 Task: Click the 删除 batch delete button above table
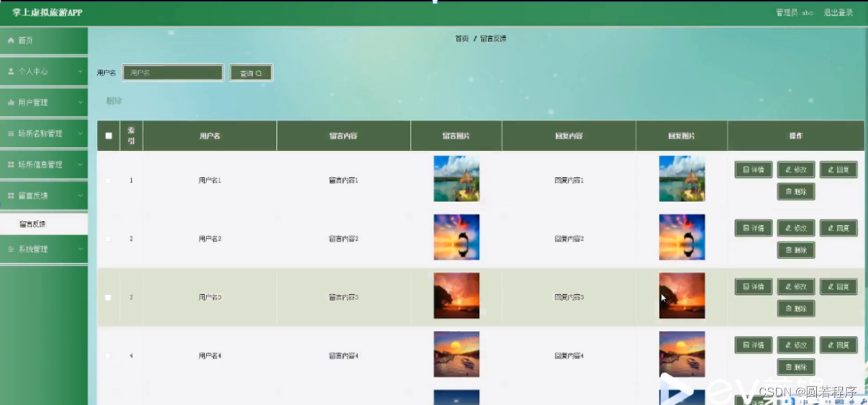coord(114,101)
